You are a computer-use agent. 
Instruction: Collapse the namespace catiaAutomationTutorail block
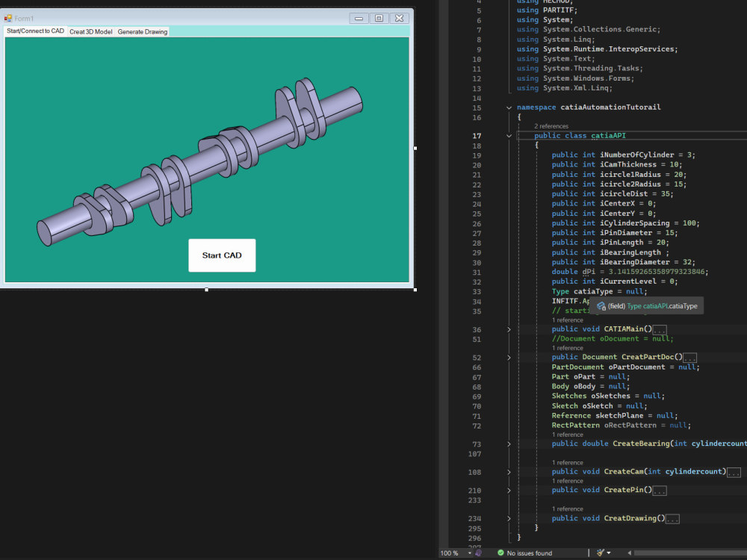[x=509, y=108]
